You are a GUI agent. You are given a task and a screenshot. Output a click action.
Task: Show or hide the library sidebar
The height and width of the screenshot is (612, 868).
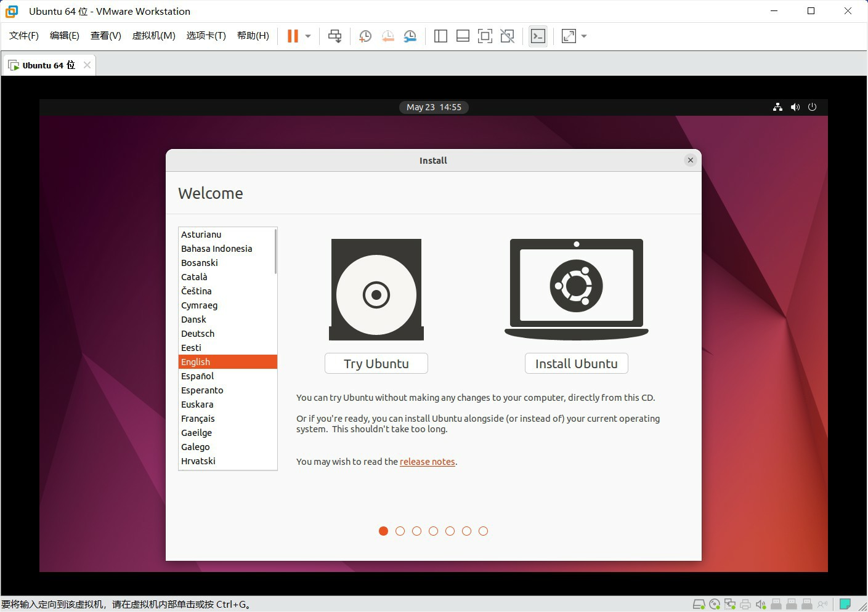440,36
